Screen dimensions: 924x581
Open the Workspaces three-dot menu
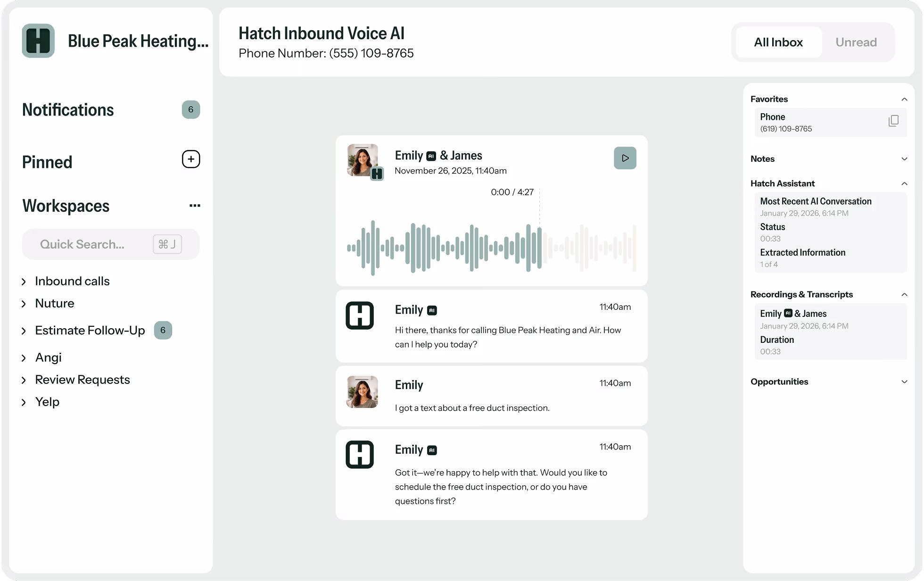tap(195, 206)
